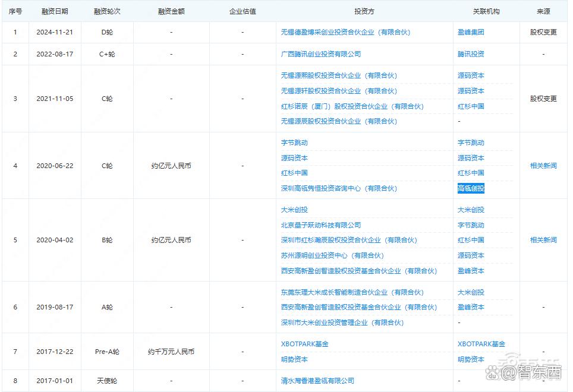Open investor link 深圳高瓴隽恒投资咨询中心
This screenshot has height=392, width=573.
pos(339,188)
